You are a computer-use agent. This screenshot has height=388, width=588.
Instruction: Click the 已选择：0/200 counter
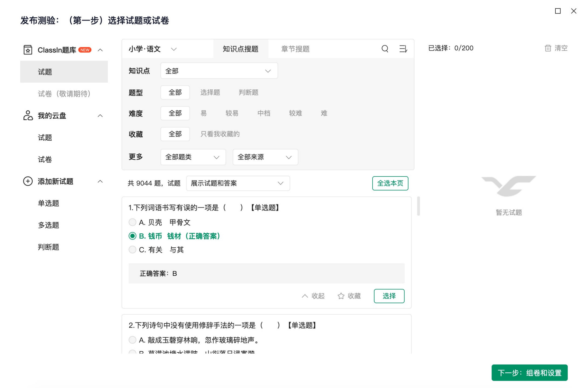point(451,48)
